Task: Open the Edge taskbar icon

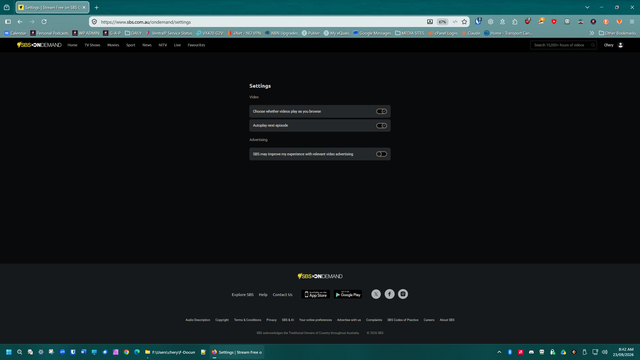Action: pyautogui.click(x=137, y=352)
